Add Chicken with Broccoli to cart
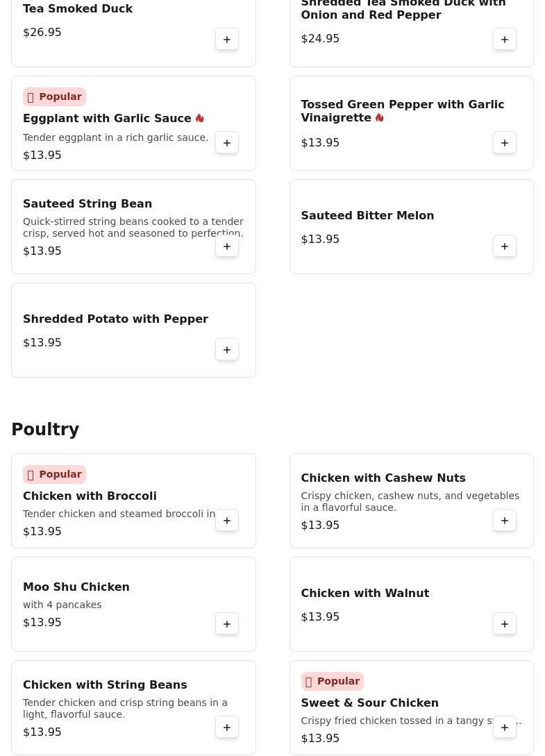Image resolution: width=545 pixels, height=756 pixels. (x=227, y=520)
